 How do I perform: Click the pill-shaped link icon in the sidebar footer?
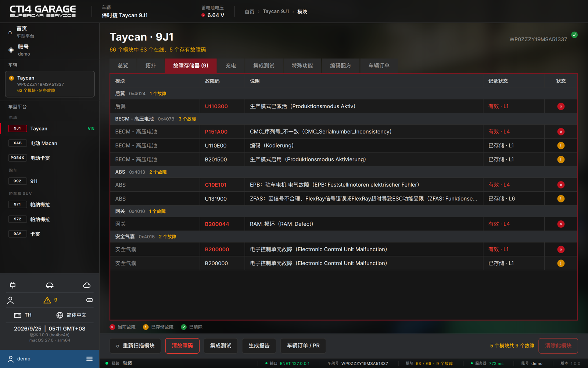coord(90,300)
